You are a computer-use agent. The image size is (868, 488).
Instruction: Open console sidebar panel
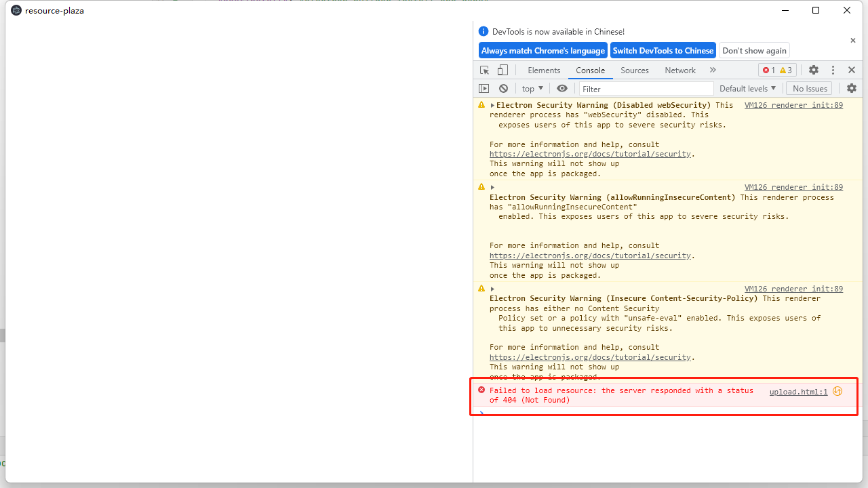(x=484, y=88)
